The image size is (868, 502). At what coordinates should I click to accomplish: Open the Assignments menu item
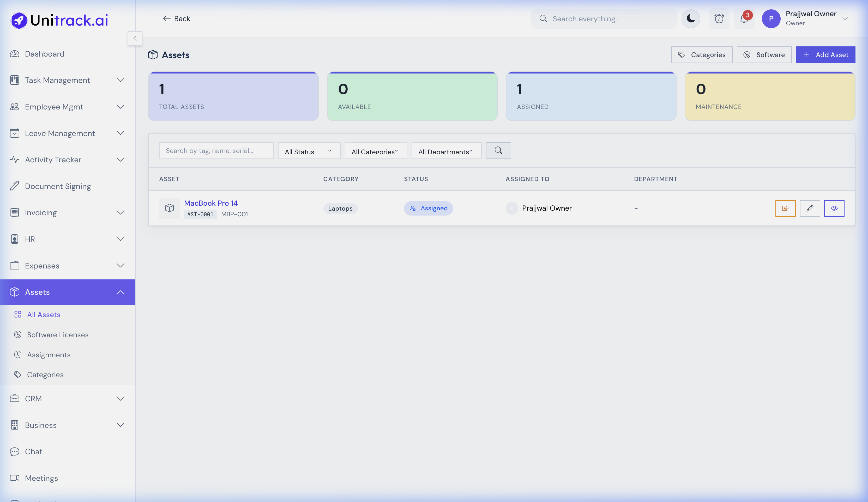[x=49, y=355]
